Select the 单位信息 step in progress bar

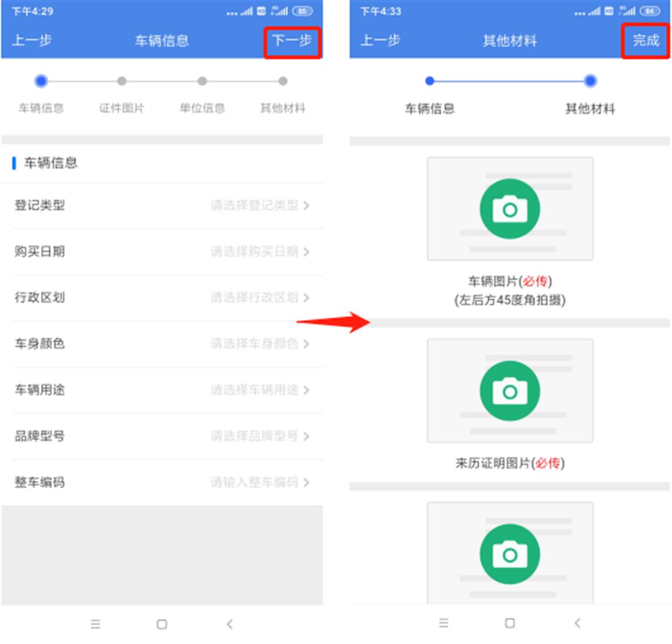point(202,94)
